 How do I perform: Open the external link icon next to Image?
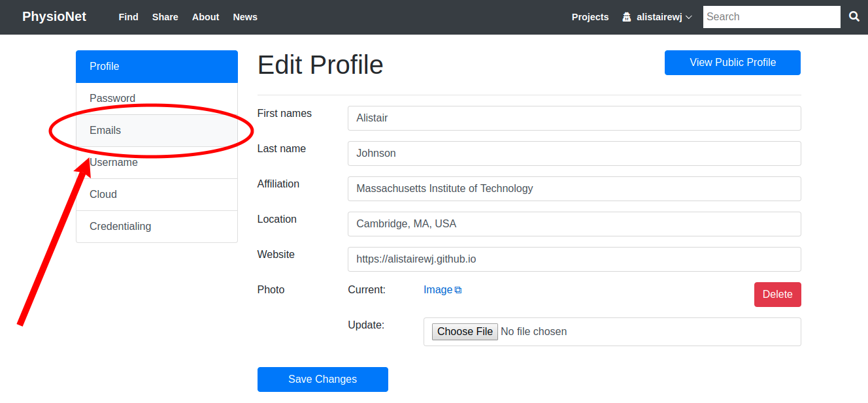pyautogui.click(x=458, y=290)
